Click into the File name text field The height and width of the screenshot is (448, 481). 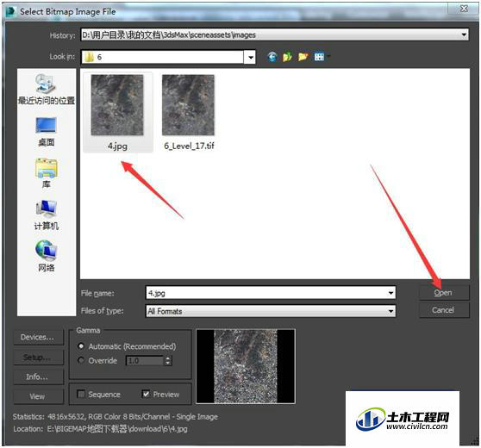(266, 293)
